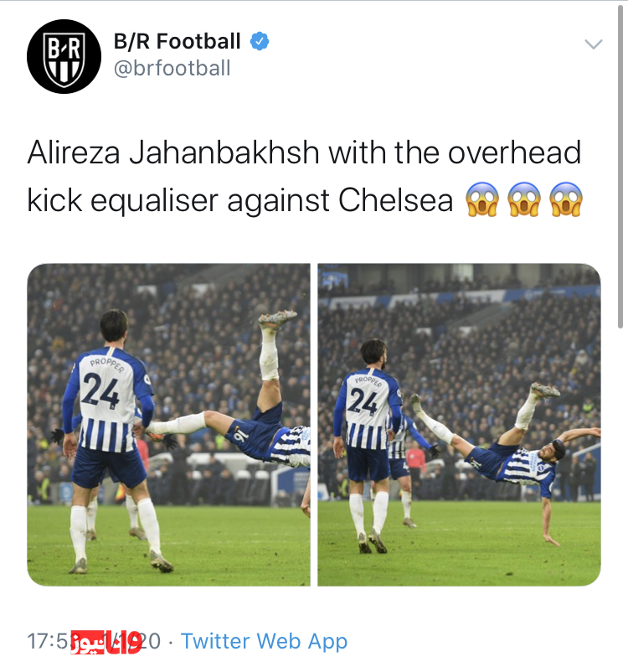Click the red news watermark logo
Viewport: 628px width, 672px height.
coord(106,642)
